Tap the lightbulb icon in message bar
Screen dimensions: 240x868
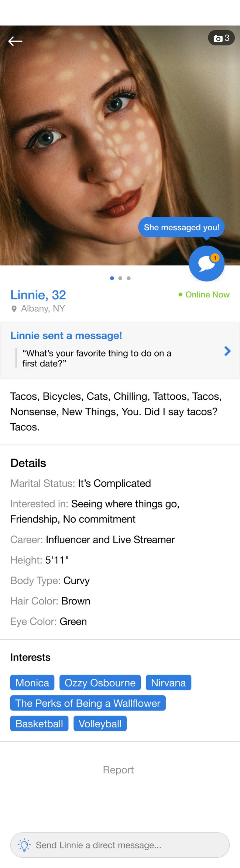[x=24, y=845]
